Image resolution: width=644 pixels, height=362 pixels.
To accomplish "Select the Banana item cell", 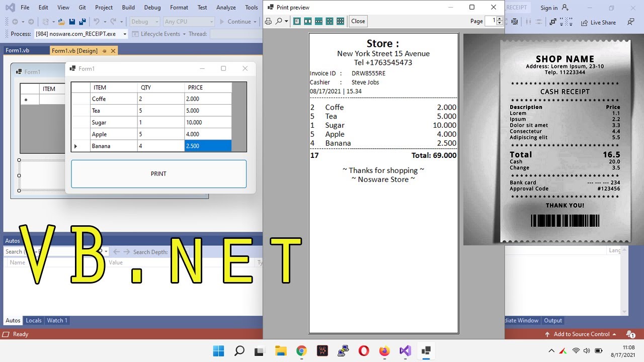I will pos(114,146).
